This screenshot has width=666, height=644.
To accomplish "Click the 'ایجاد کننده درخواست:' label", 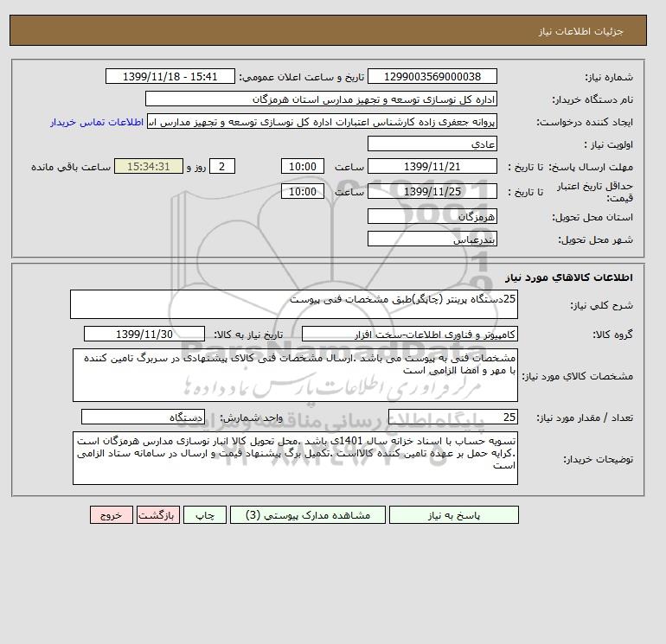I will pyautogui.click(x=585, y=122).
